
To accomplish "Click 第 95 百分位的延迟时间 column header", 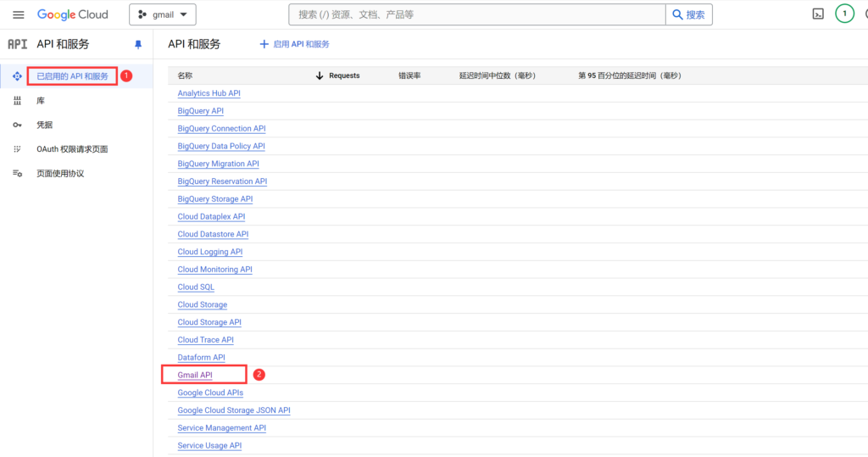I will (630, 76).
